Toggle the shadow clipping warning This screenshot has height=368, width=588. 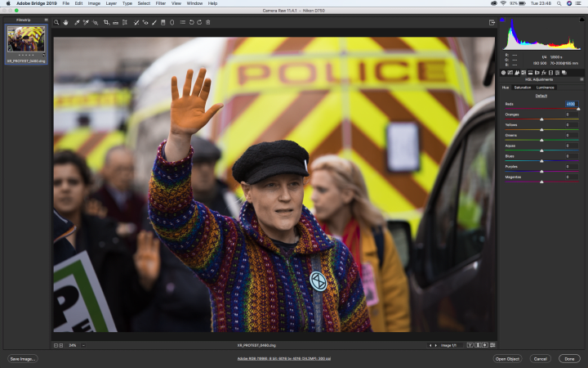click(502, 20)
